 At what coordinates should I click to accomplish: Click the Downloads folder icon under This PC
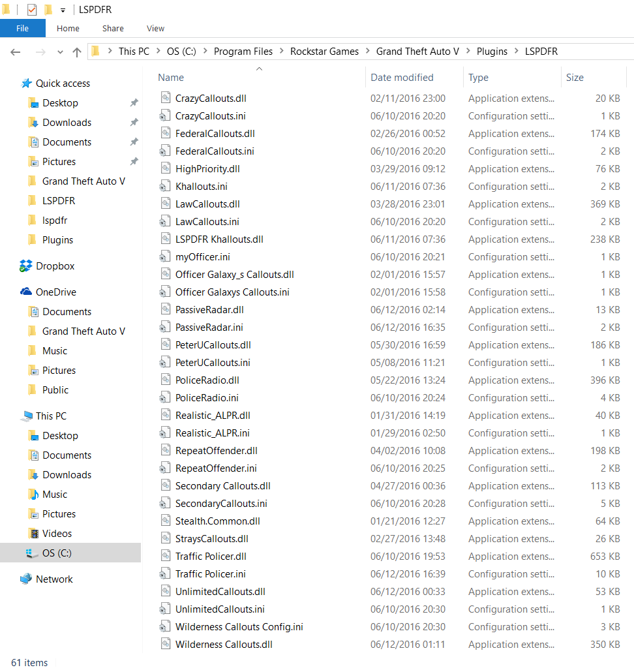tap(33, 475)
